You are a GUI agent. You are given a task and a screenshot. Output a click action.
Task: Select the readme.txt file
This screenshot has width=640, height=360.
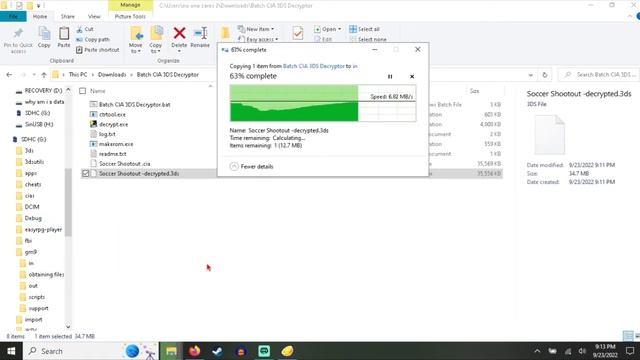(x=113, y=154)
